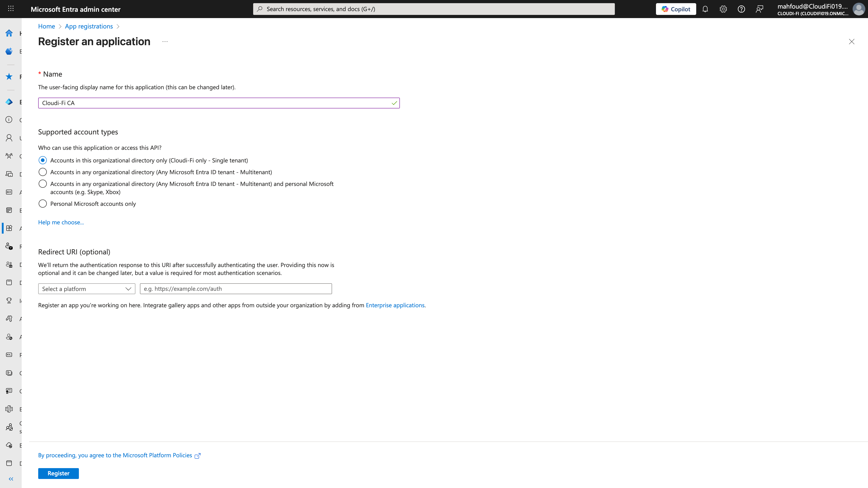This screenshot has height=488, width=868.
Task: Open the Help me choose link
Action: pos(61,222)
